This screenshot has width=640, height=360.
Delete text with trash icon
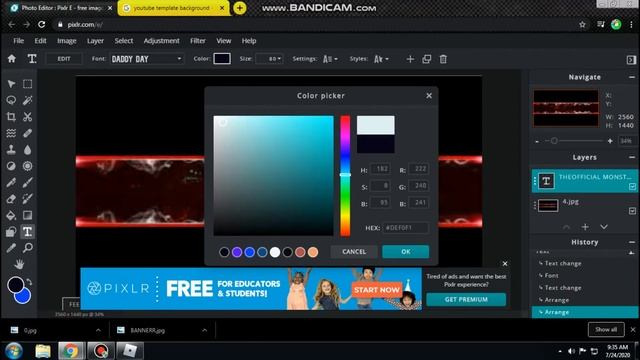tap(443, 59)
